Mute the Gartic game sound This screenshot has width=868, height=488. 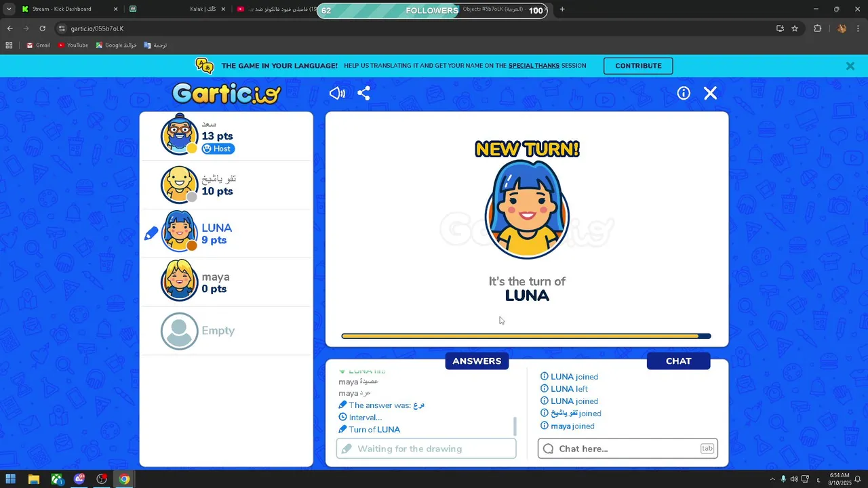click(x=337, y=94)
